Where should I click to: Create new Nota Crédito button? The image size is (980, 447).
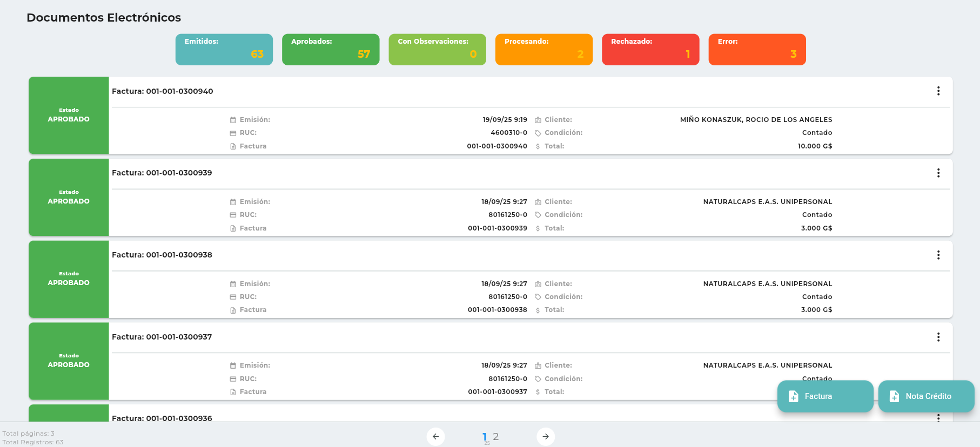pos(926,396)
